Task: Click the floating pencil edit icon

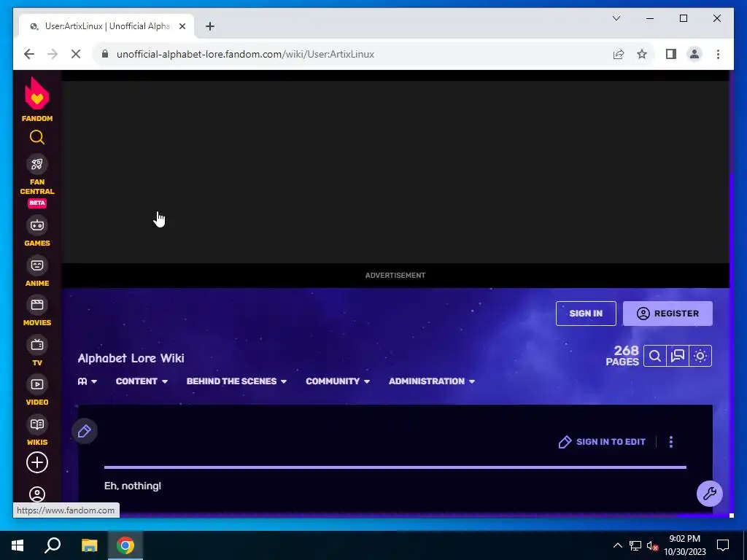Action: pyautogui.click(x=85, y=431)
